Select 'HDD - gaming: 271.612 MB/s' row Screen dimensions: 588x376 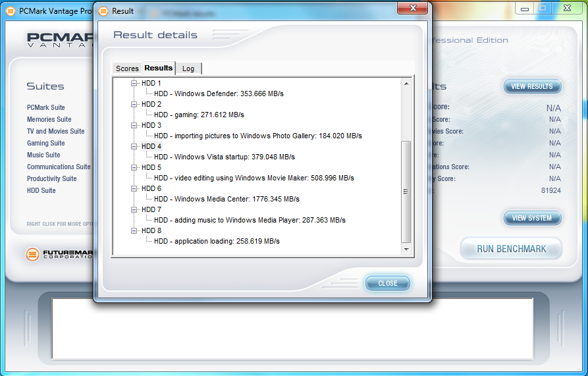(199, 115)
